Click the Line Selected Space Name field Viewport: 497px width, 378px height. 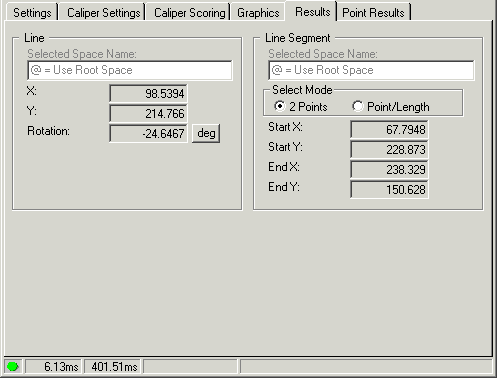click(x=130, y=70)
